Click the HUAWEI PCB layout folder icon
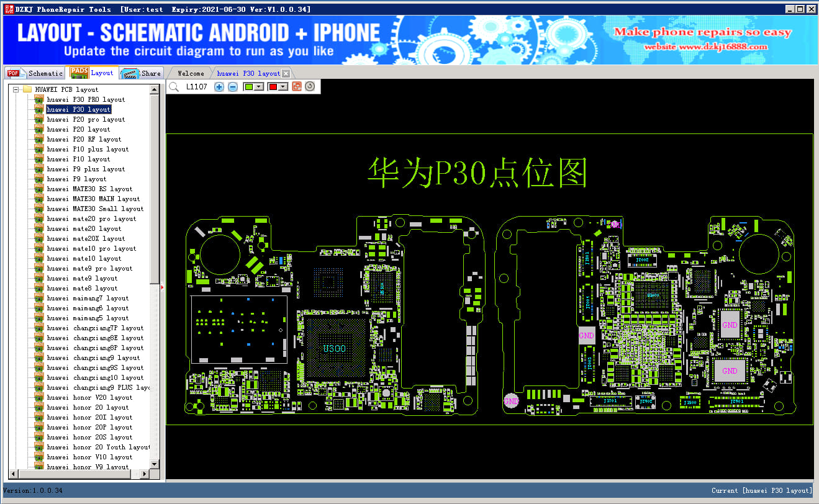The image size is (819, 504). 27,89
